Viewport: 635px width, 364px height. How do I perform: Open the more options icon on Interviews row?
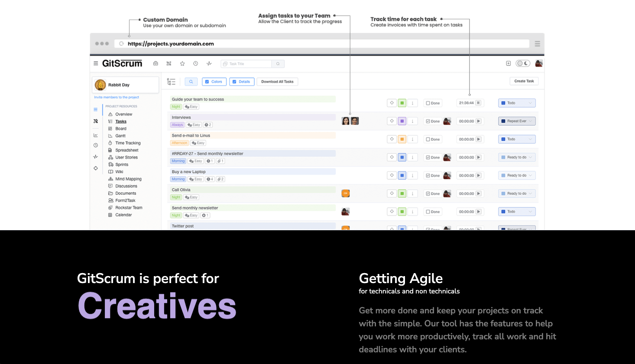(413, 121)
